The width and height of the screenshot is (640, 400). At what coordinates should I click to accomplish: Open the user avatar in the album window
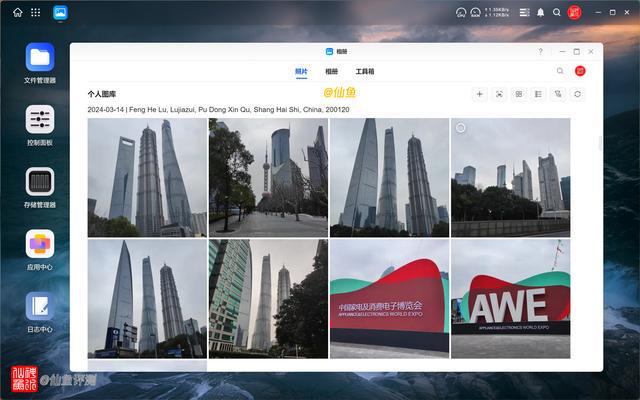pyautogui.click(x=580, y=71)
